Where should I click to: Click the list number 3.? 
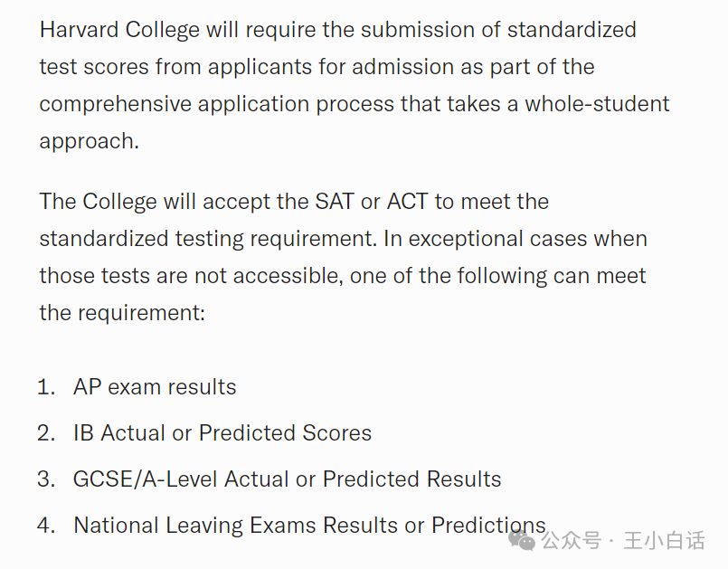[x=46, y=479]
